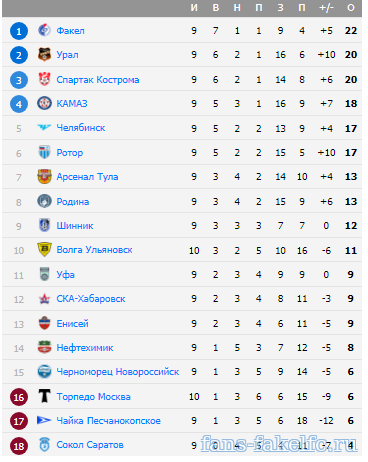Open the Черноморец Новороссийск link
The image size is (368, 462).
(x=118, y=372)
